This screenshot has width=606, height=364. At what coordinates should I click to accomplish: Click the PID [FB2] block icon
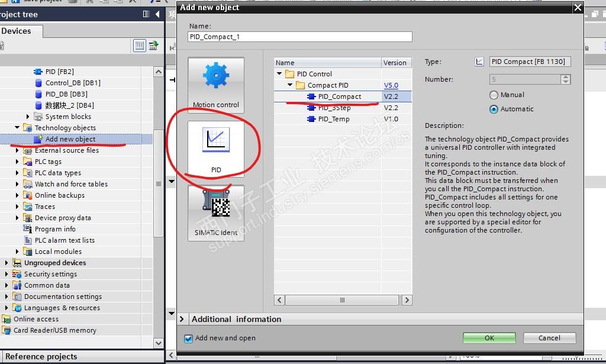tap(38, 72)
